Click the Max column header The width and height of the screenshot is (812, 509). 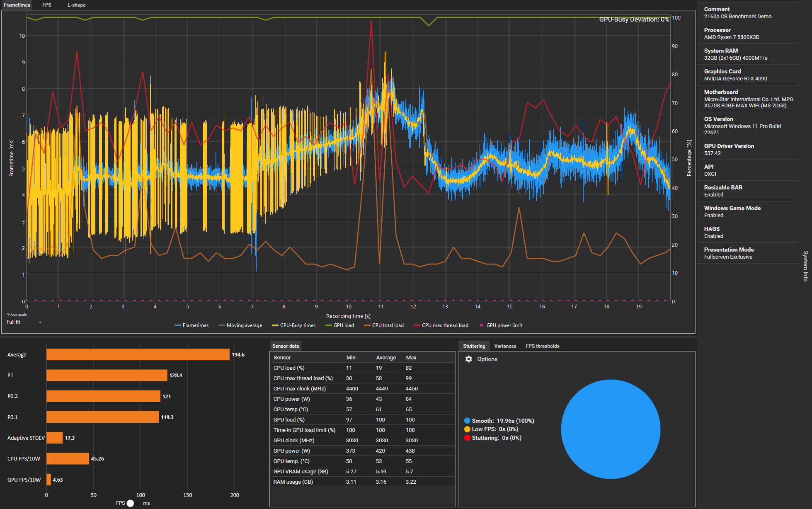click(411, 358)
